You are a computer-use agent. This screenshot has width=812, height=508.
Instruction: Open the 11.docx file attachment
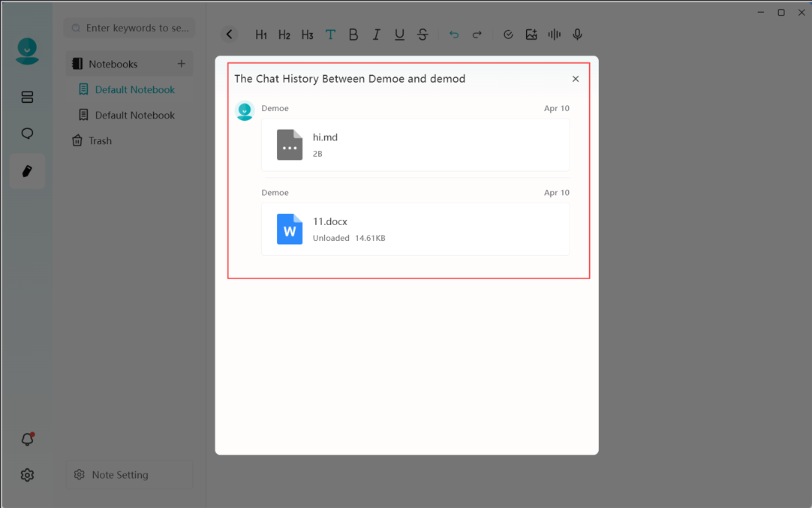(415, 229)
